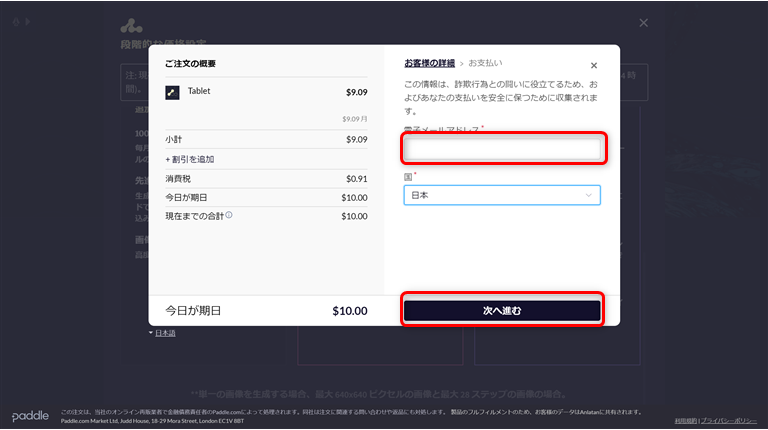Focus the 電子メールアドレス input field
The height and width of the screenshot is (430, 768).
(502, 149)
